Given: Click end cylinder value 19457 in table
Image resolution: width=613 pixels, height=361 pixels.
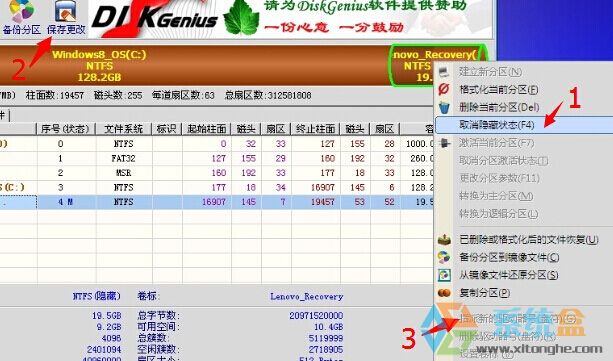Looking at the screenshot, I should [x=323, y=202].
